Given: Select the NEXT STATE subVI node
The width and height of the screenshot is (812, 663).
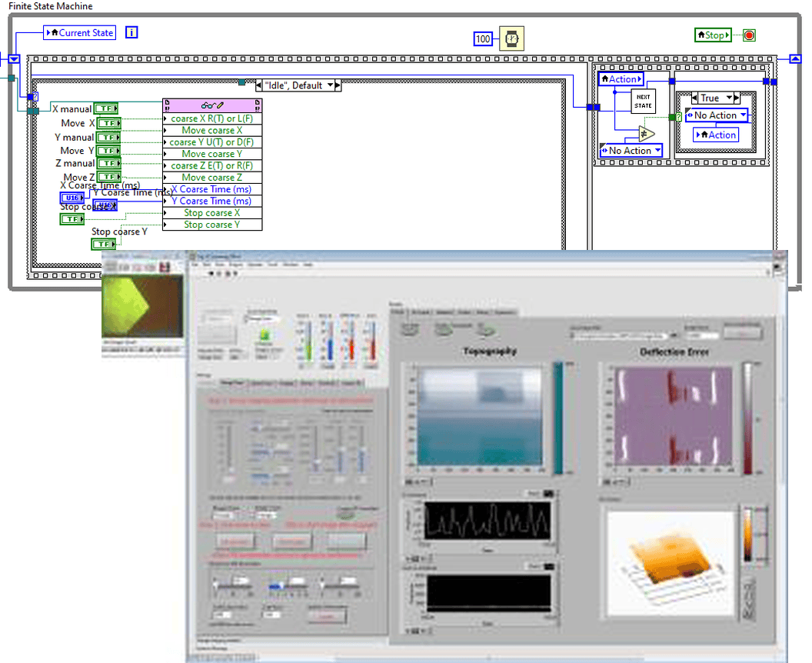Looking at the screenshot, I should point(643,101).
